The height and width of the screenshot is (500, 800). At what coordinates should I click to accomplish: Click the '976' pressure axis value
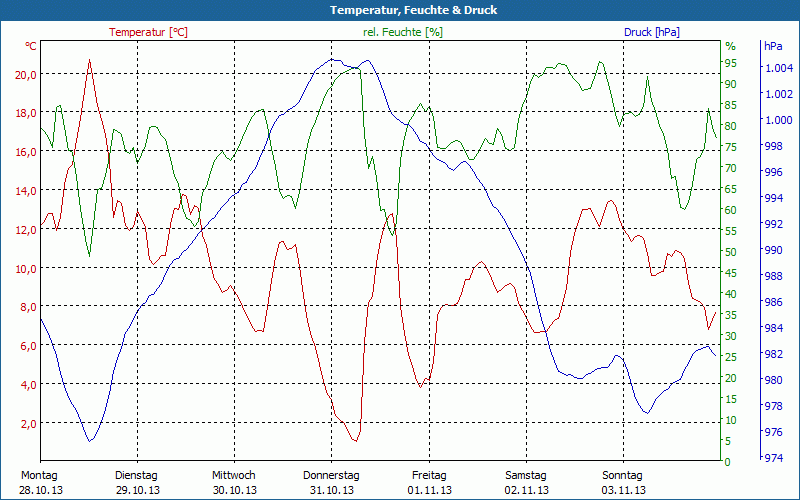[x=773, y=432]
